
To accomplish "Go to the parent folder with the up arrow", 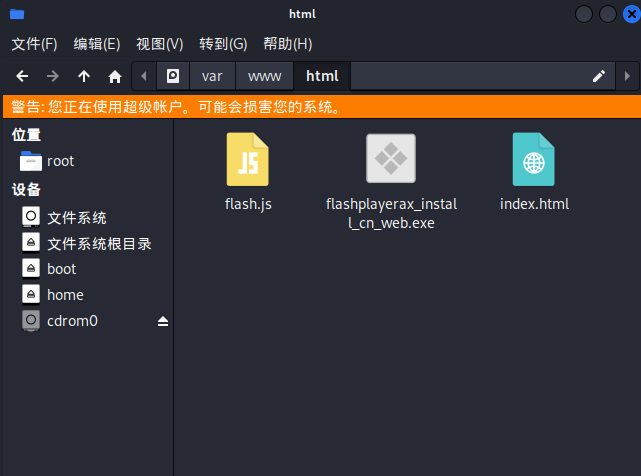I will pyautogui.click(x=84, y=76).
